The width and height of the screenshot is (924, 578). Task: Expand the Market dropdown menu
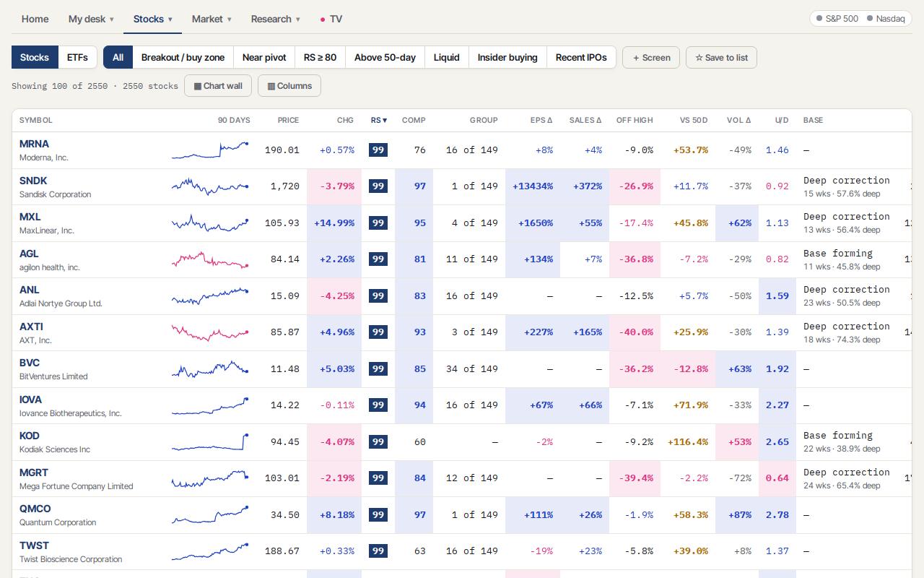coord(212,19)
